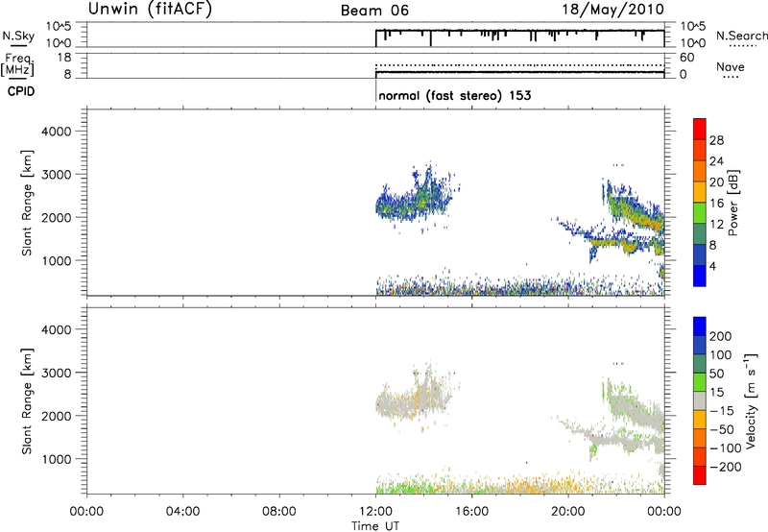Click the 'Time UT' axis label

point(375,526)
